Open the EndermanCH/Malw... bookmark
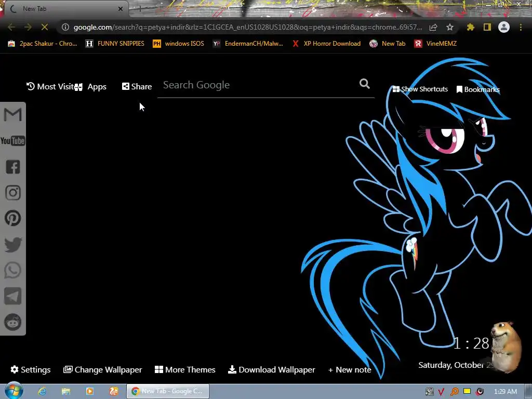This screenshot has height=399, width=532. click(248, 44)
